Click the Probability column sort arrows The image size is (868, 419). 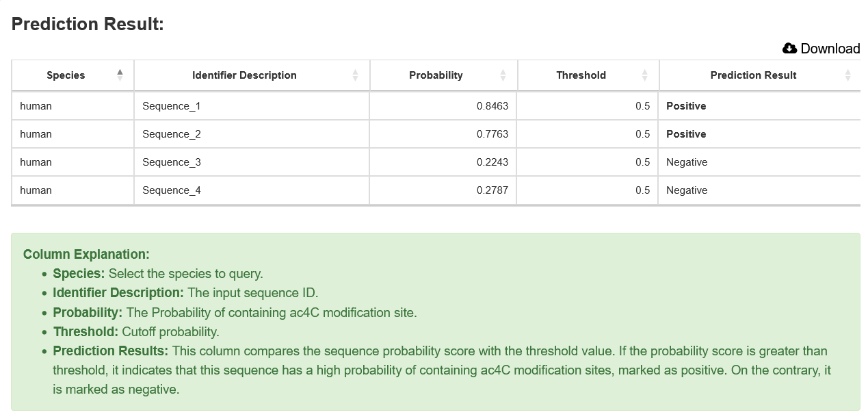[x=503, y=75]
